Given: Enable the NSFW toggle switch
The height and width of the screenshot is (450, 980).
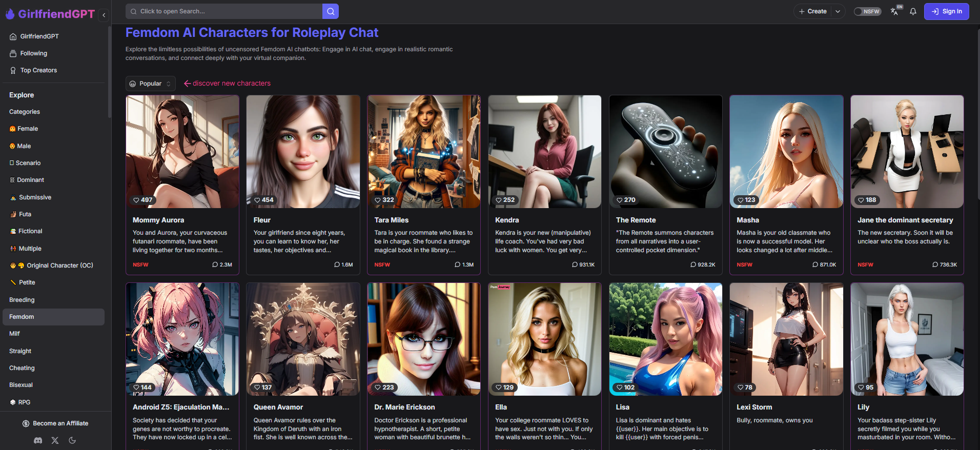Looking at the screenshot, I should pos(867,11).
